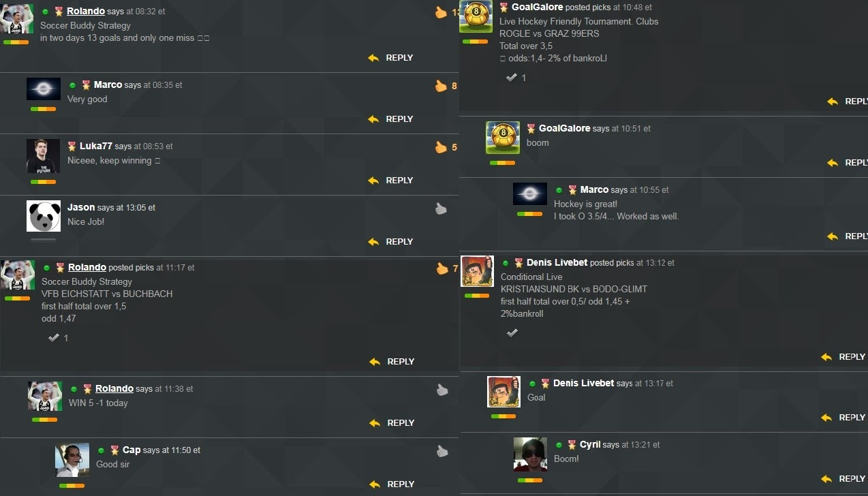This screenshot has height=496, width=868.
Task: Open GoalGalore's profile name link
Action: [538, 7]
